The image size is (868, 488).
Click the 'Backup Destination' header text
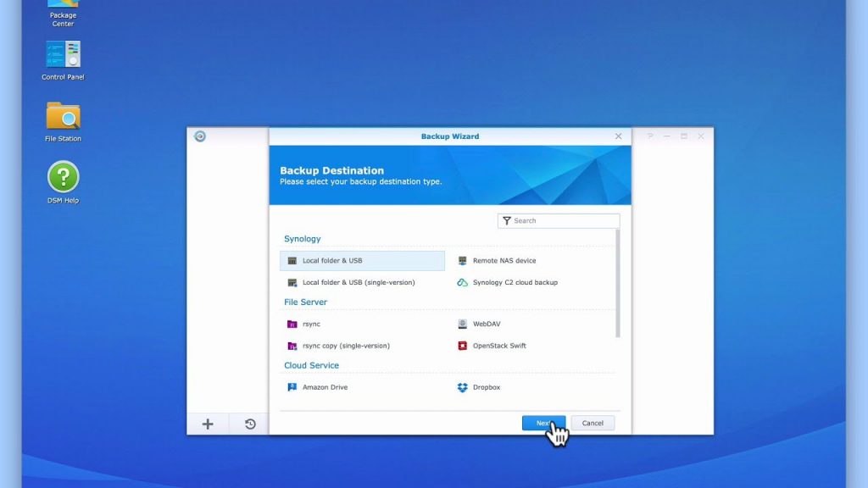pos(331,170)
